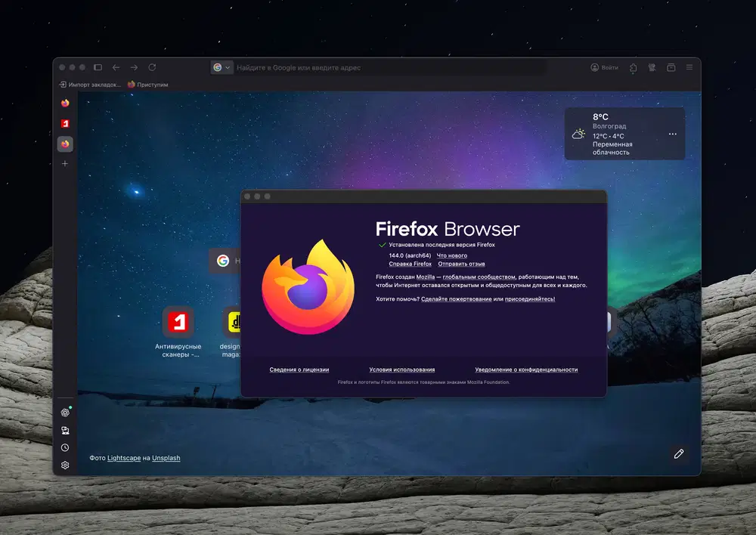Add a new tab with plus icon
This screenshot has height=535, width=756.
(x=65, y=164)
